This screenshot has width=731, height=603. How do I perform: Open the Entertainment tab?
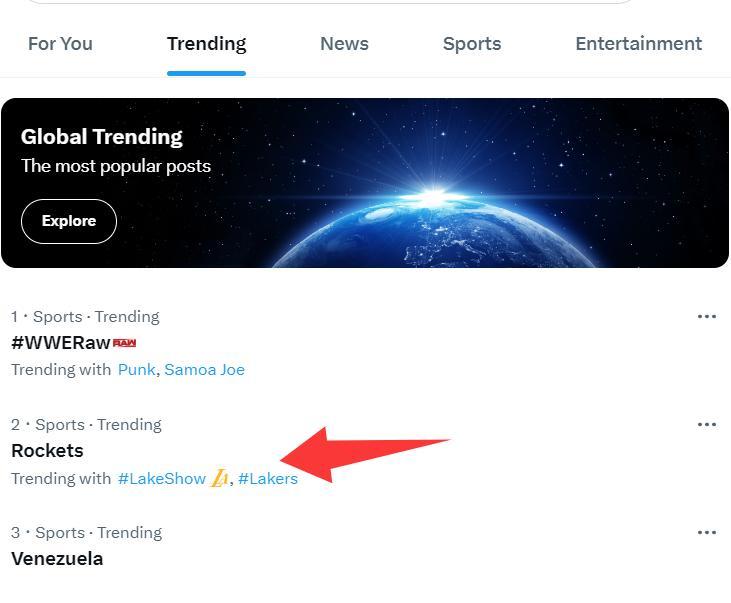point(638,44)
